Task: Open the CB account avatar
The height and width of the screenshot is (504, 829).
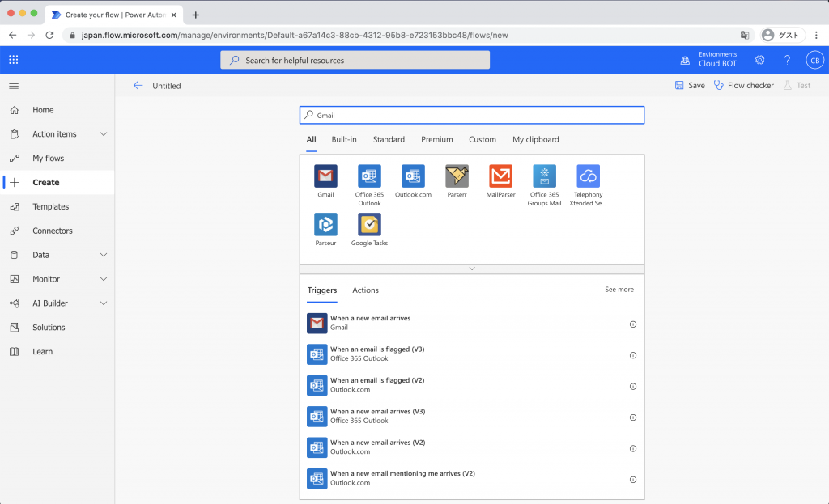Action: 814,60
